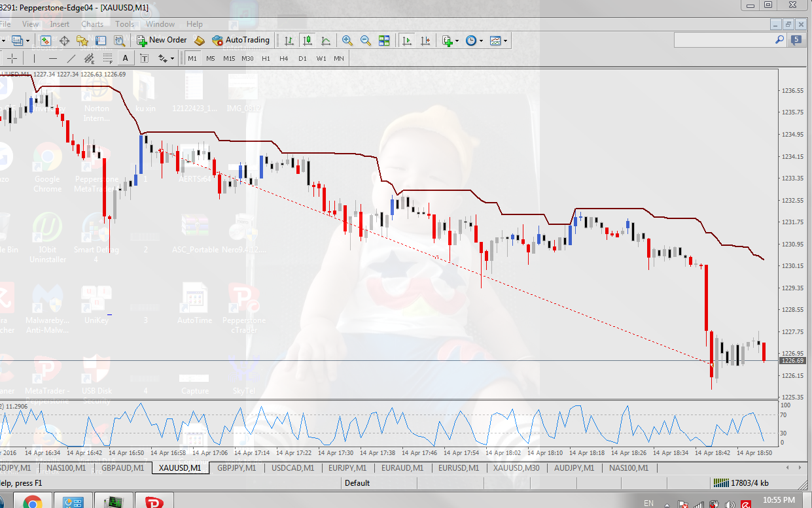The image size is (812, 508).
Task: Open the Market Watch panel icon
Action: tap(46, 41)
